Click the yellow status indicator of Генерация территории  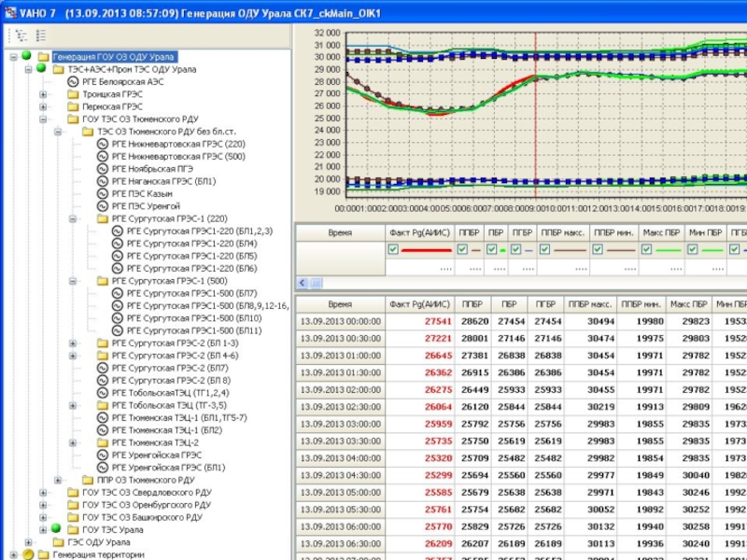pos(27,554)
